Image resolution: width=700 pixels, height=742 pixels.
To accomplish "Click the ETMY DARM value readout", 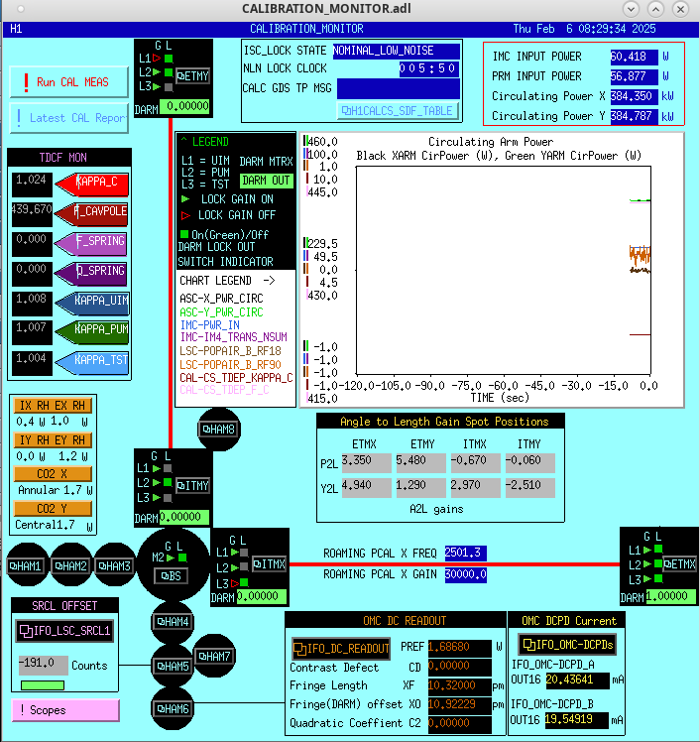I will [184, 106].
